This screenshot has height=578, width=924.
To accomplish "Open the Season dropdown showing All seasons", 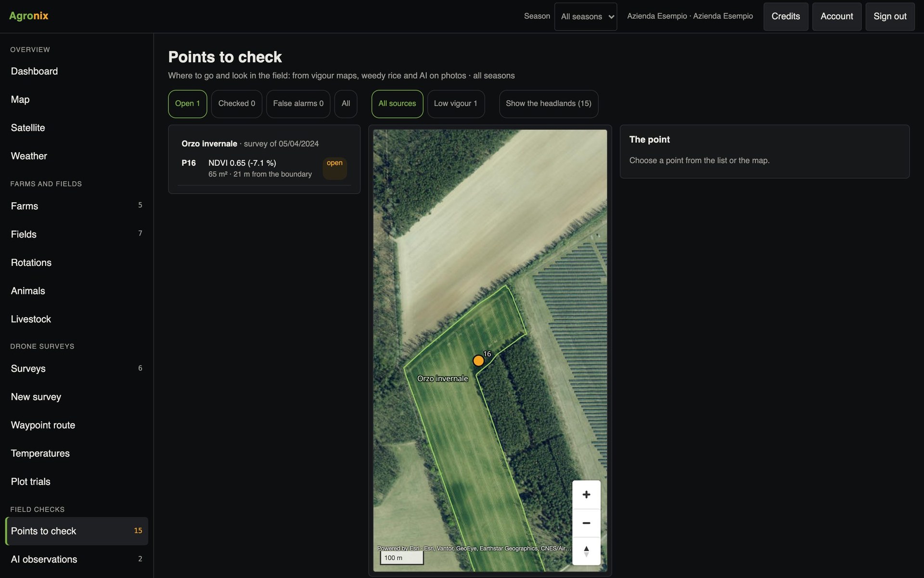I will click(586, 16).
